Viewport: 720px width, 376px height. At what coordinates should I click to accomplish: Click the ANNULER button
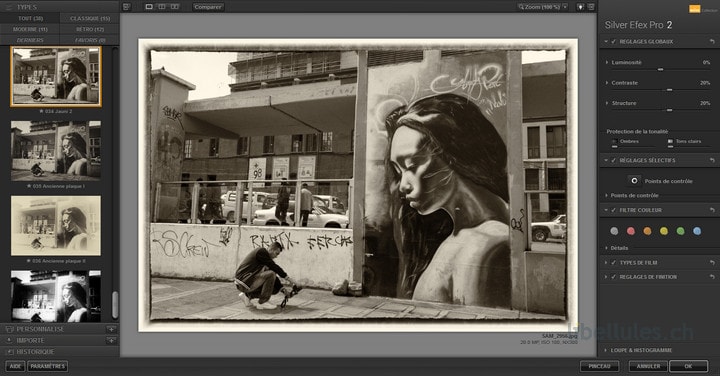tap(648, 366)
